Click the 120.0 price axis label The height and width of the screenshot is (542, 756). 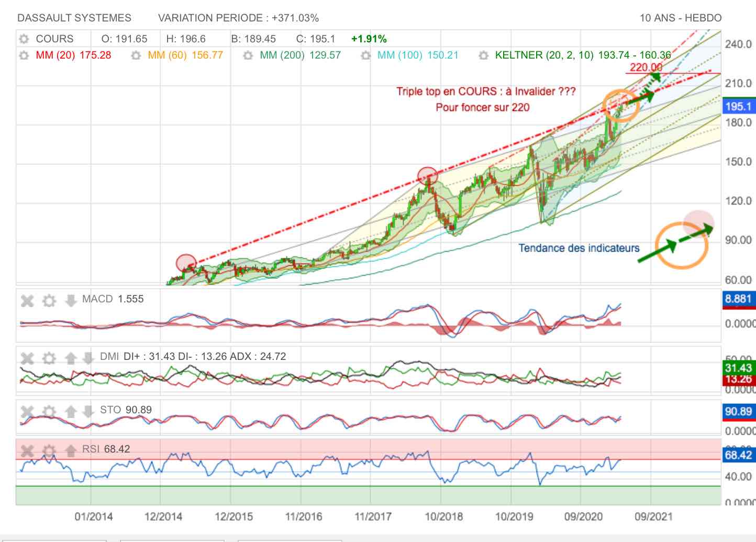739,201
